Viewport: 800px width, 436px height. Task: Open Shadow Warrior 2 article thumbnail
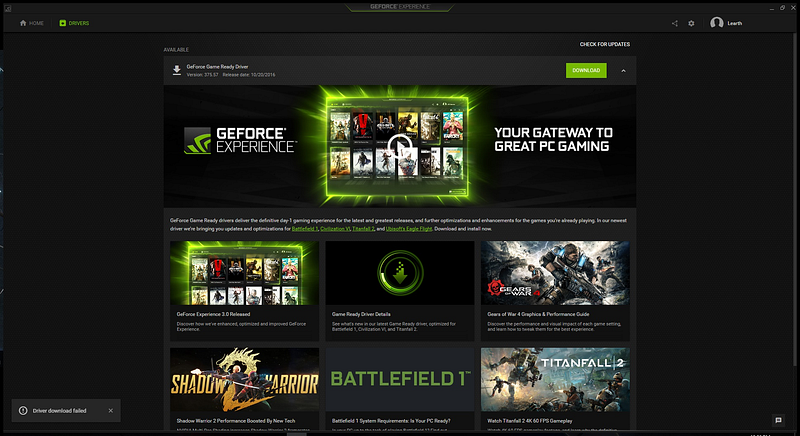click(x=244, y=379)
